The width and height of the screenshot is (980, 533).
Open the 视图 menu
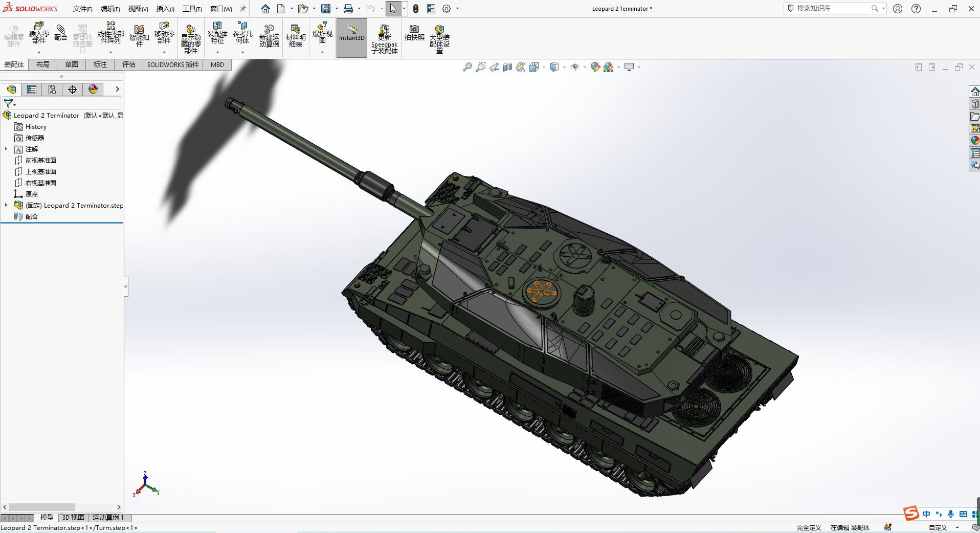tap(138, 9)
